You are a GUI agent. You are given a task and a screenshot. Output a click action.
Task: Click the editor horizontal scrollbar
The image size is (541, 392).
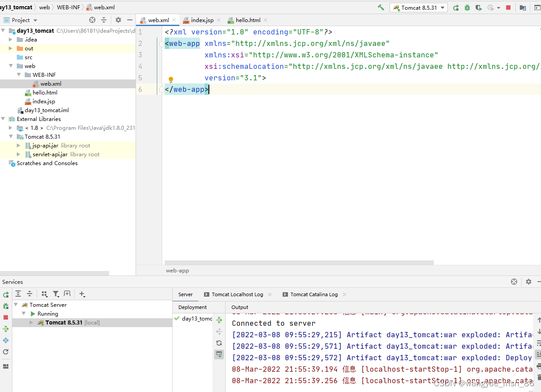[299, 263]
